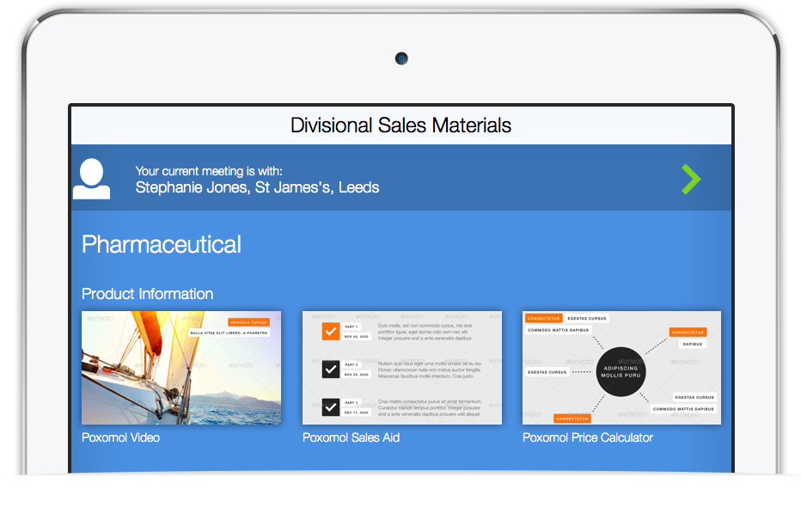The height and width of the screenshot is (532, 801).
Task: Toggle the black Part 3 checkbox
Action: 331,407
